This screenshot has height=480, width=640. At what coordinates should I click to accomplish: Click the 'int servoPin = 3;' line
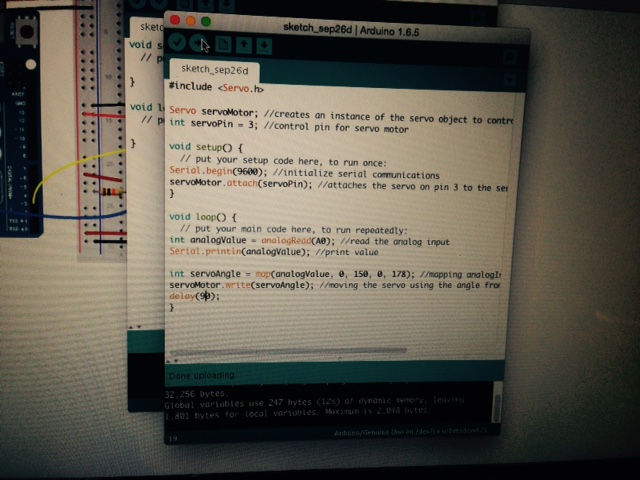[289, 126]
